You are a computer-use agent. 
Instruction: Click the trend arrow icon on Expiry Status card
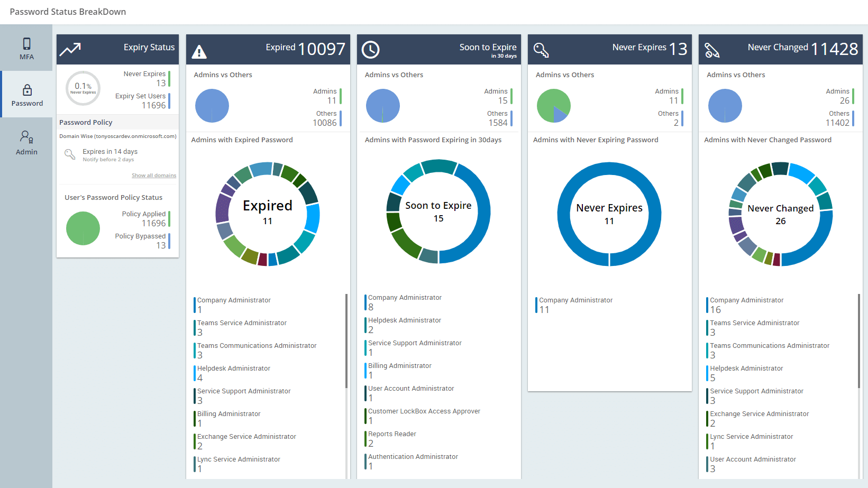70,49
